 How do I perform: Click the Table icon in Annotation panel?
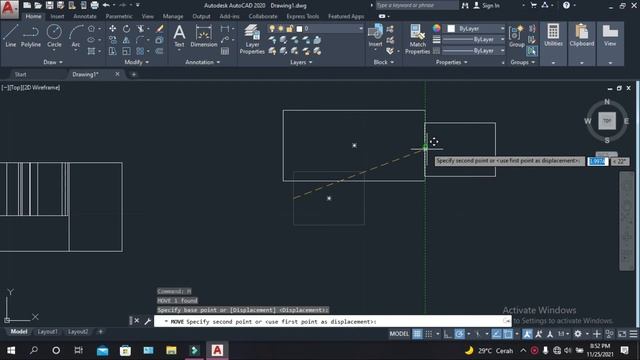pos(225,51)
